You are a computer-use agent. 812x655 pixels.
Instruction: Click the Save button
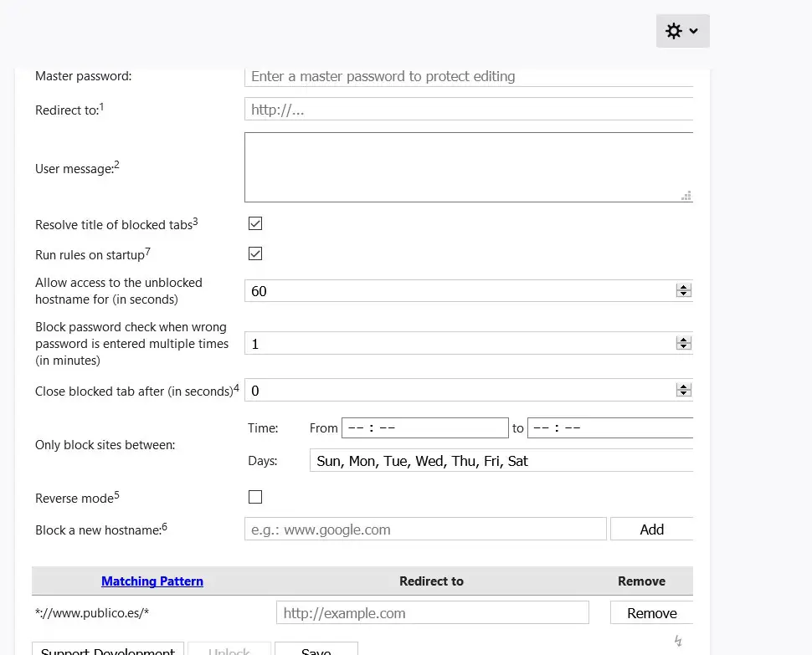click(316, 649)
